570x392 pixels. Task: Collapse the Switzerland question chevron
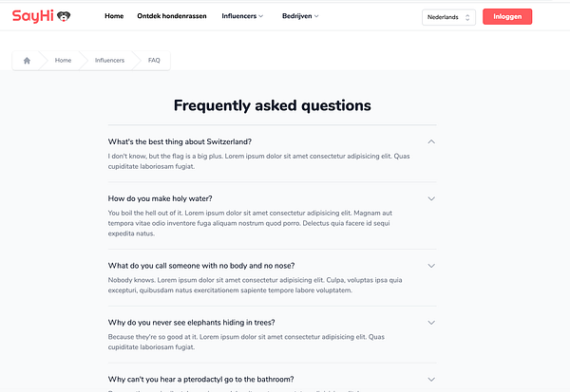click(x=431, y=141)
